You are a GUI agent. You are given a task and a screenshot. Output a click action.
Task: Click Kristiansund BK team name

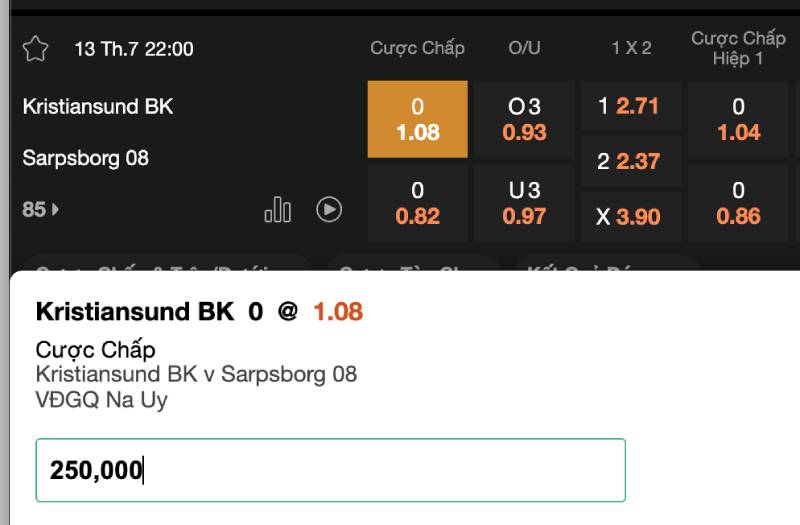(x=98, y=106)
